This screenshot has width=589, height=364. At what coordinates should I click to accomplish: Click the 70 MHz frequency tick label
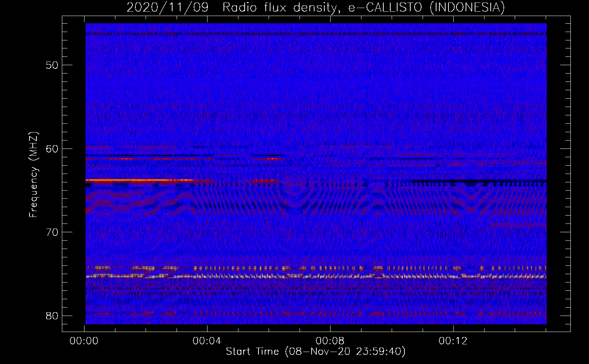[52, 232]
